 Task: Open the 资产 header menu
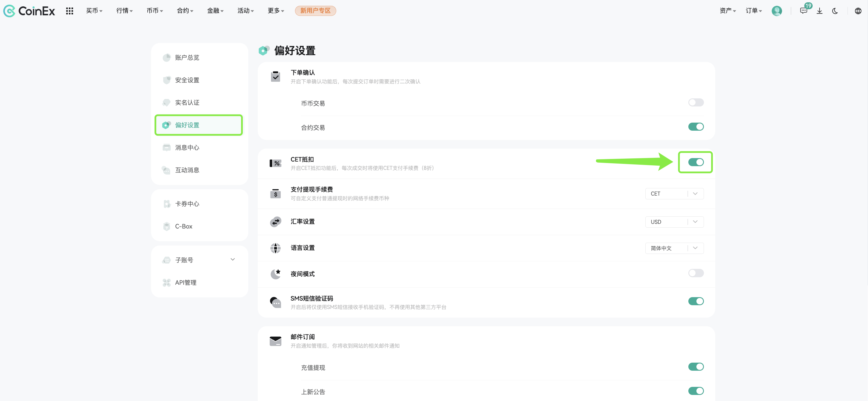(728, 11)
